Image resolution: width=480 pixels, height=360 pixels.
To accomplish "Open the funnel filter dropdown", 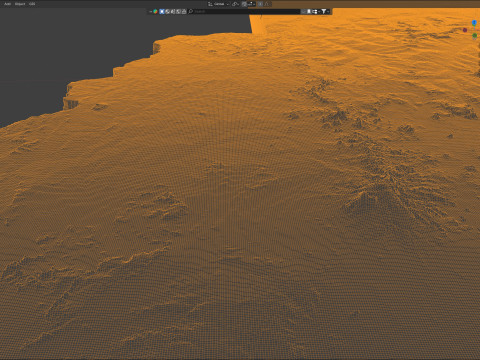I will 325,12.
